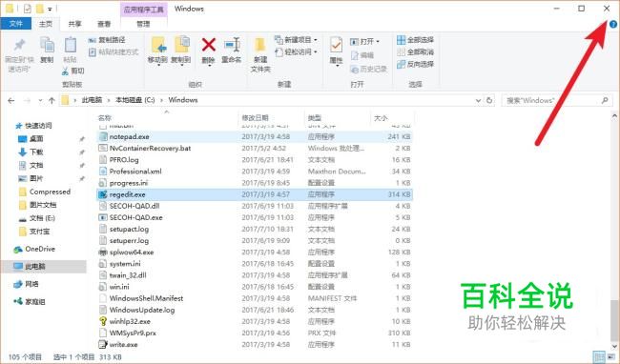Click Select none in the ribbon
This screenshot has height=364, width=620.
point(415,51)
